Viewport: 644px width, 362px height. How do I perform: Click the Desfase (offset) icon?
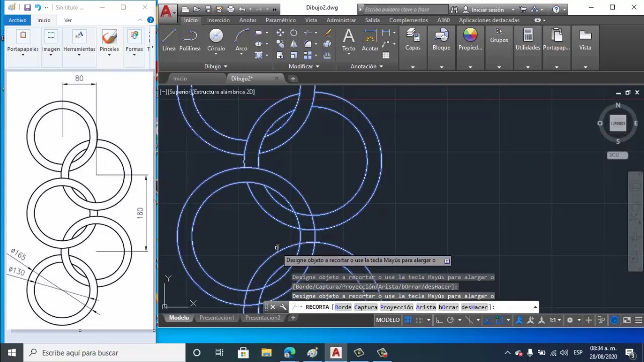[x=327, y=55]
